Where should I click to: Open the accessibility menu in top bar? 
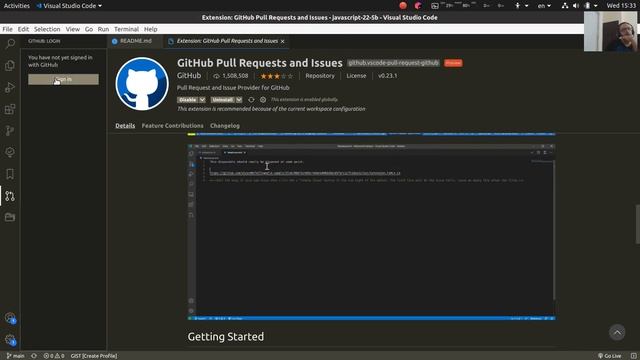pyautogui.click(x=521, y=6)
